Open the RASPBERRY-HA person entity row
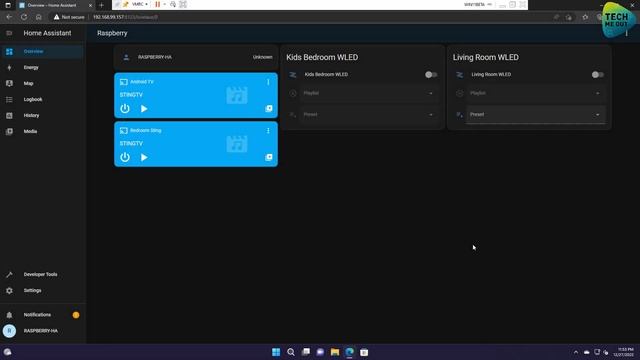 pyautogui.click(x=196, y=57)
